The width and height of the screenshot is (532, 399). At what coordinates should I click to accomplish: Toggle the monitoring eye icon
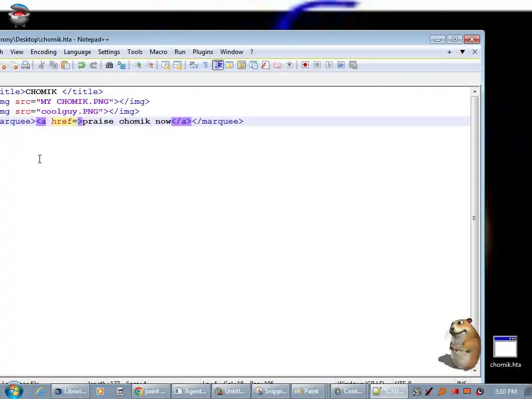tap(289, 65)
